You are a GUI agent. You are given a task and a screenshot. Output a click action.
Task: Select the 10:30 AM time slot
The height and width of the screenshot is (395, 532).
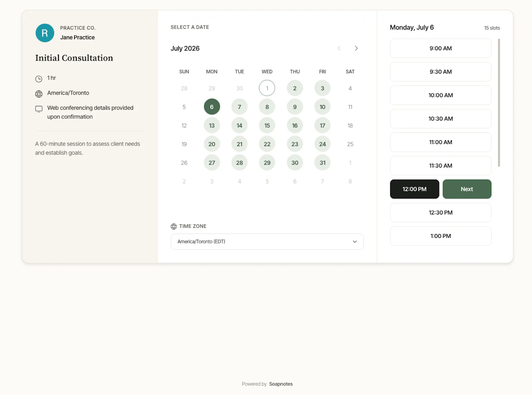click(x=441, y=119)
